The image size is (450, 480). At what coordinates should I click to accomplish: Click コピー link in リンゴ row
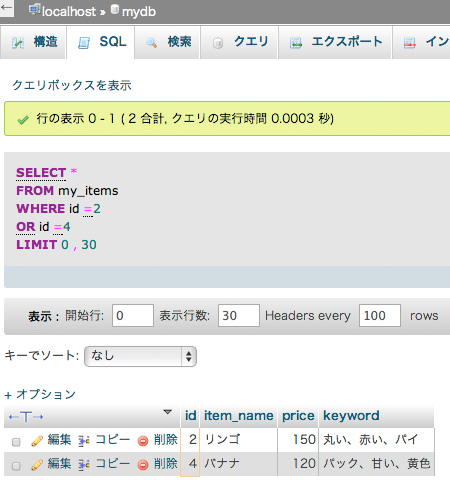pos(113,440)
